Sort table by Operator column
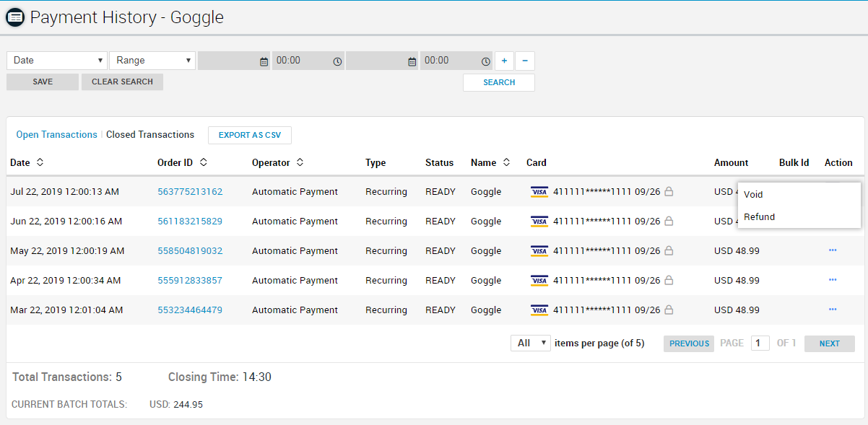Image resolution: width=868 pixels, height=425 pixels. point(300,162)
